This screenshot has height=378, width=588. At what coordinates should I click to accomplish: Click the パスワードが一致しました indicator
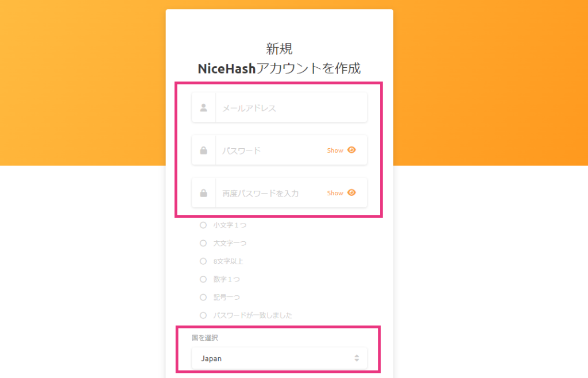point(203,315)
